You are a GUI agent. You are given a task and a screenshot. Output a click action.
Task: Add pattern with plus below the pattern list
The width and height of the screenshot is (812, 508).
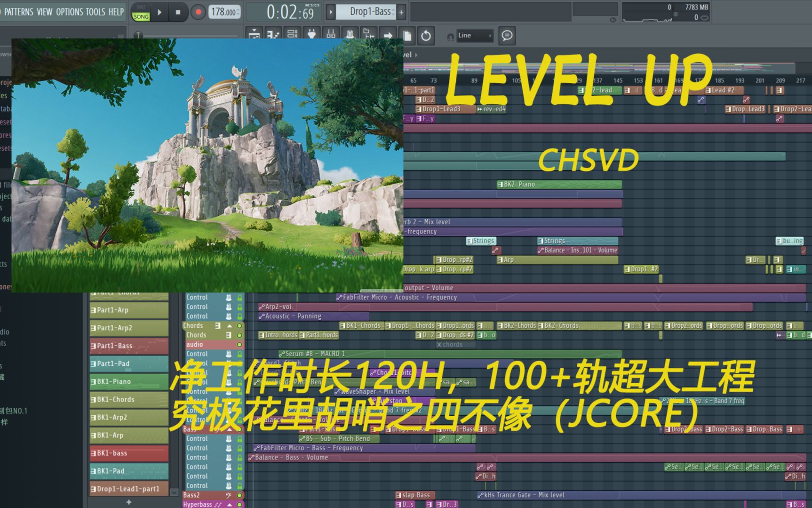click(x=129, y=502)
